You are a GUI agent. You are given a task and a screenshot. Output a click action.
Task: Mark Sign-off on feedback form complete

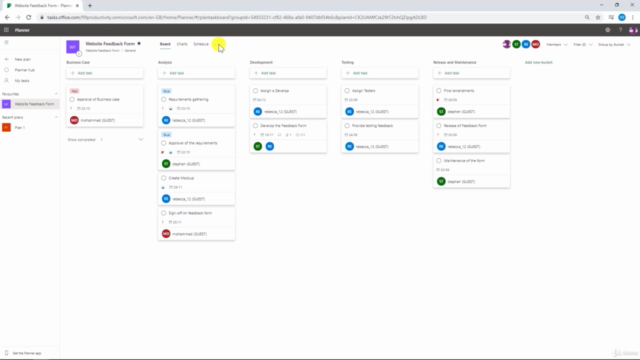click(164, 213)
